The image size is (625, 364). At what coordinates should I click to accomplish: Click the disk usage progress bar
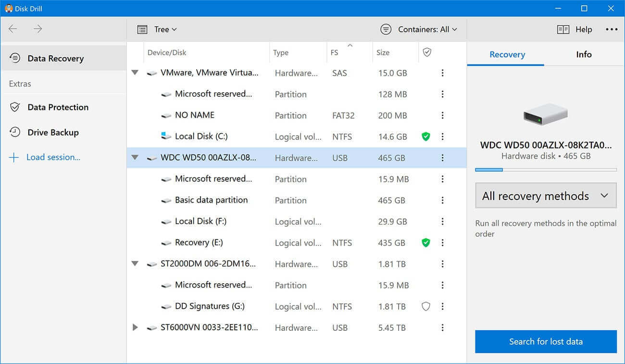pyautogui.click(x=546, y=170)
